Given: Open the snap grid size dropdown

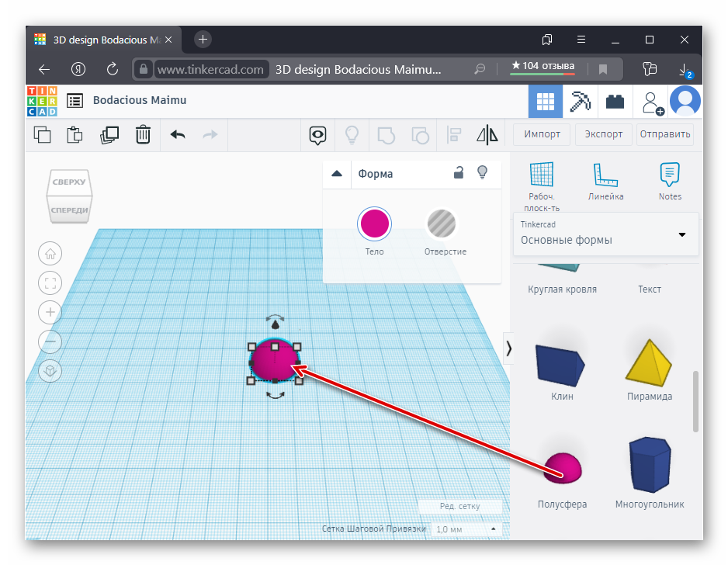Looking at the screenshot, I should pyautogui.click(x=466, y=529).
